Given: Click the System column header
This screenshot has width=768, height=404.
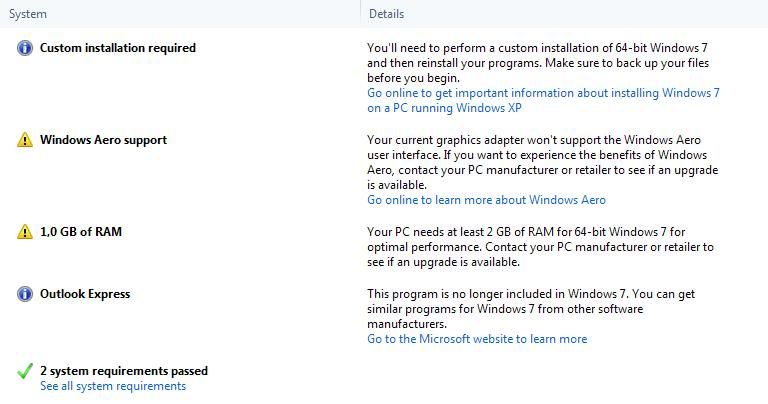Looking at the screenshot, I should tap(28, 14).
